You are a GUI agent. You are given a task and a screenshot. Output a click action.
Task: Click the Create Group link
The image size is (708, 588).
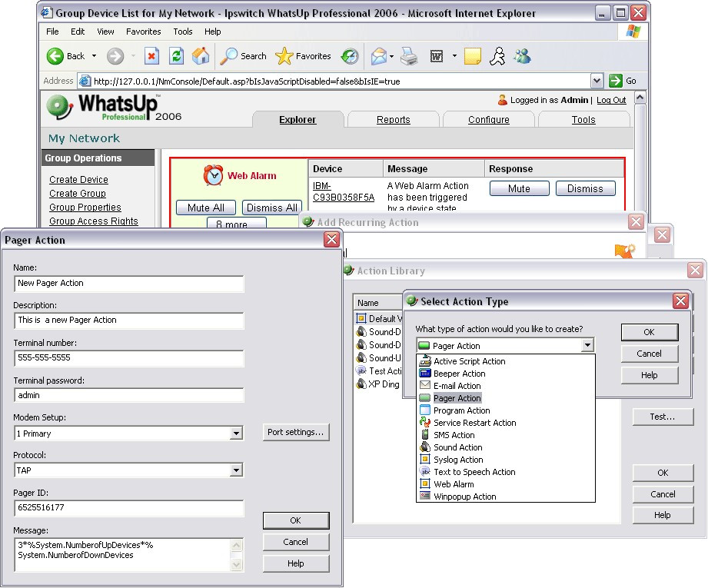(x=78, y=194)
